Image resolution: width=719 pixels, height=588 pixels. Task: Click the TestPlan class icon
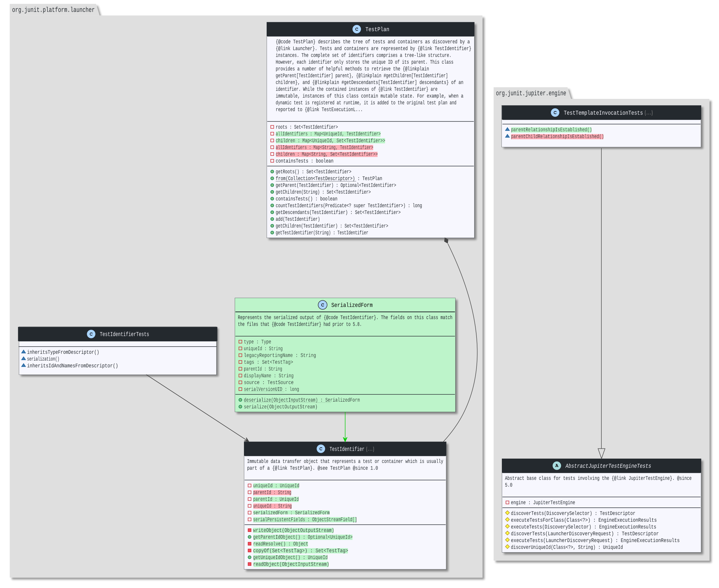357,29
